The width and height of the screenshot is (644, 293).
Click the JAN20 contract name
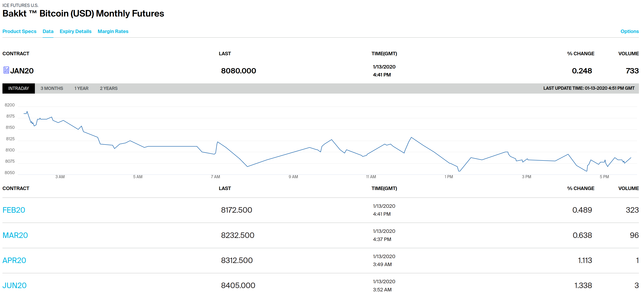tap(22, 71)
